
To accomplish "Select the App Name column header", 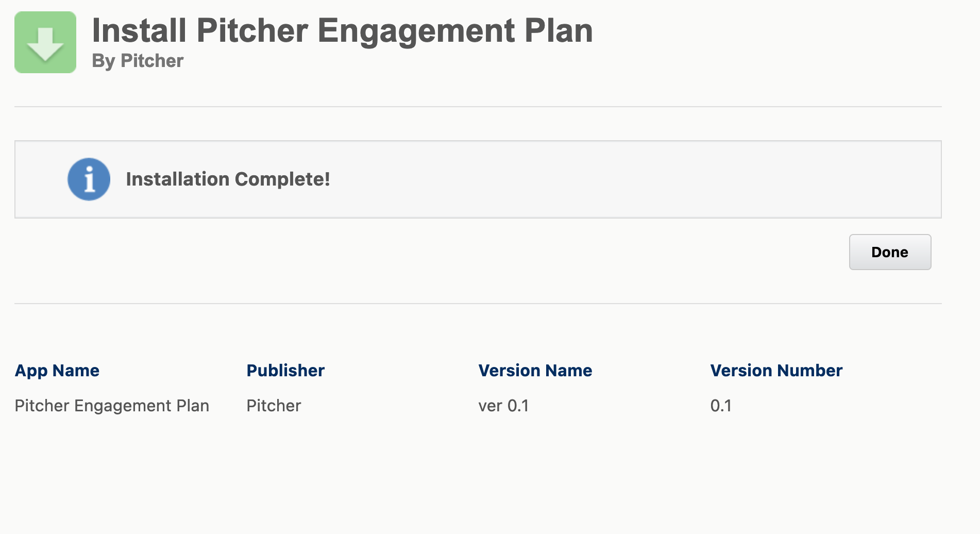I will (57, 371).
